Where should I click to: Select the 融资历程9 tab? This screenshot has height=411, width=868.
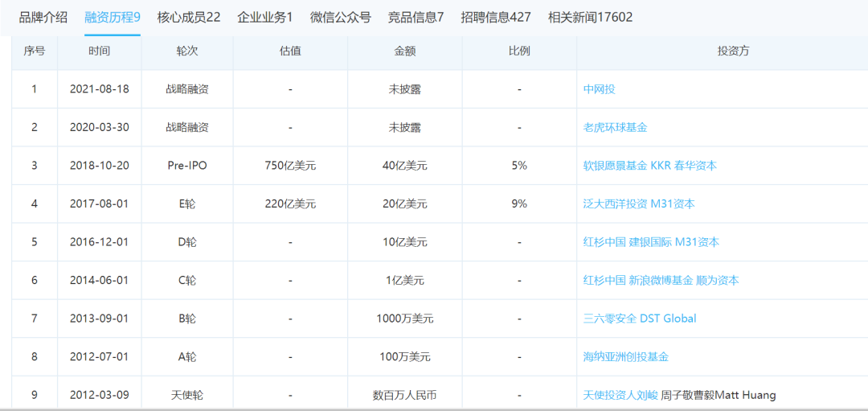coord(113,17)
